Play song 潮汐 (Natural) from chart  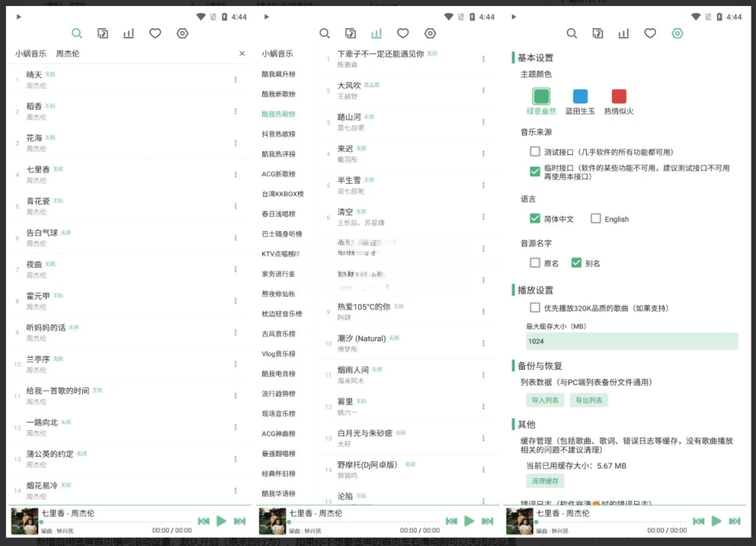click(x=362, y=338)
